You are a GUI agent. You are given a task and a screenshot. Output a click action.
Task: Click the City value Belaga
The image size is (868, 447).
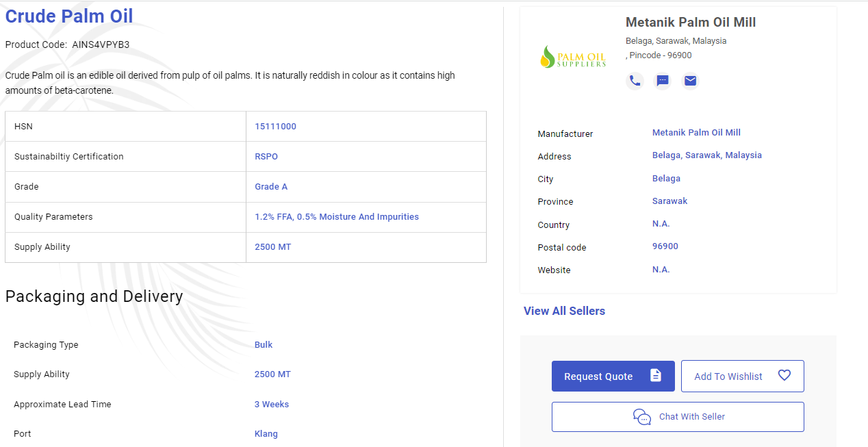(666, 179)
